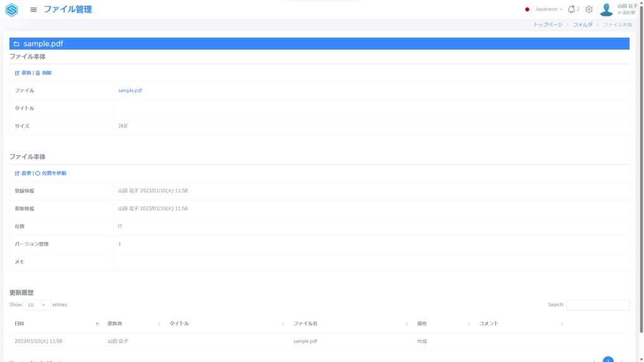
Task: Click the user avatar for 山田 花子
Action: point(606,9)
